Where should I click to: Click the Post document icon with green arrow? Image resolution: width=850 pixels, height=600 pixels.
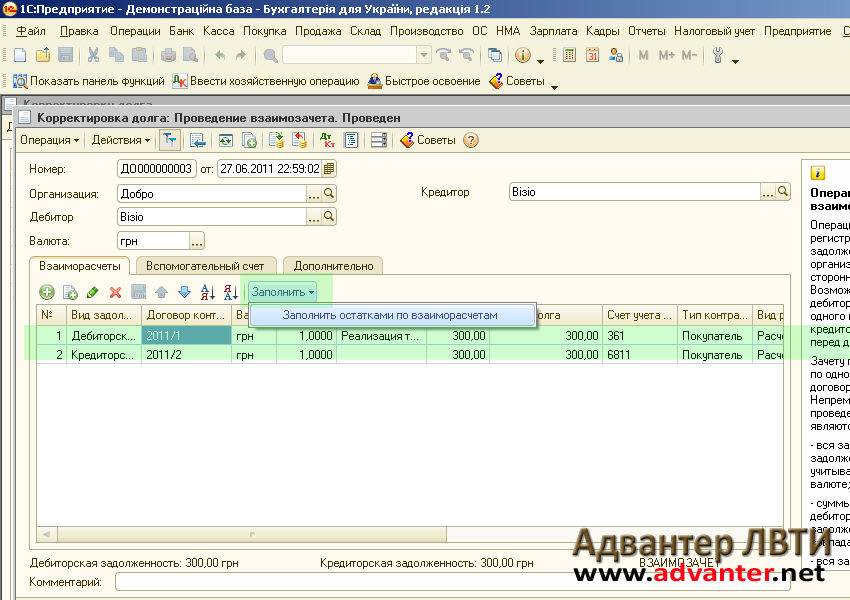click(x=276, y=140)
